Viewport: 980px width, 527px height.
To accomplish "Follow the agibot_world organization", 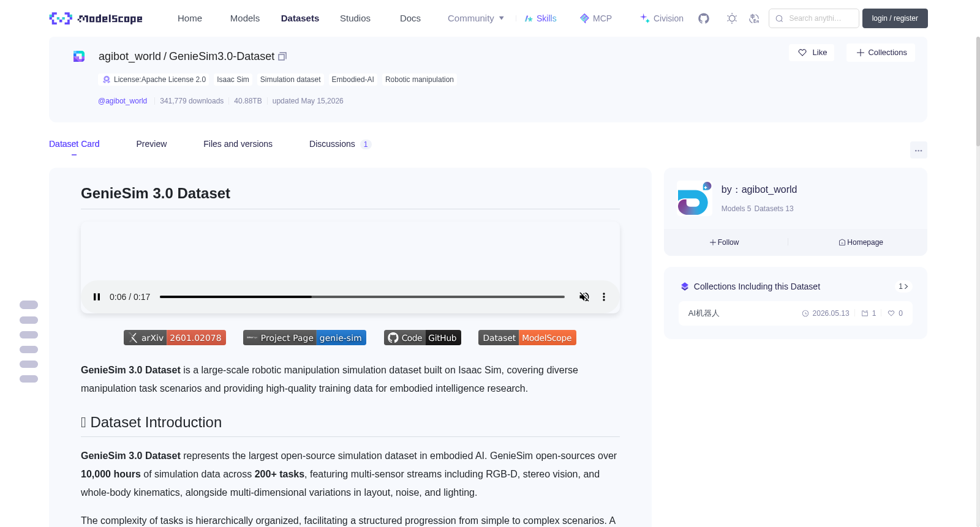I will tap(725, 242).
